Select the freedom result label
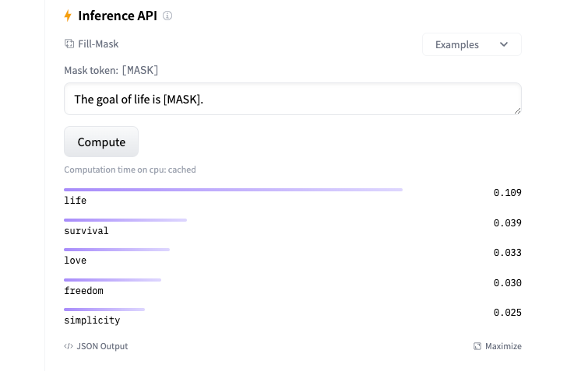588x371 pixels. [83, 291]
